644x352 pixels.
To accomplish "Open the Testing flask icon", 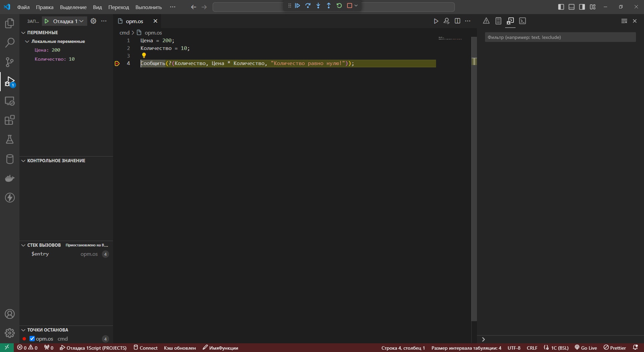I will (10, 139).
